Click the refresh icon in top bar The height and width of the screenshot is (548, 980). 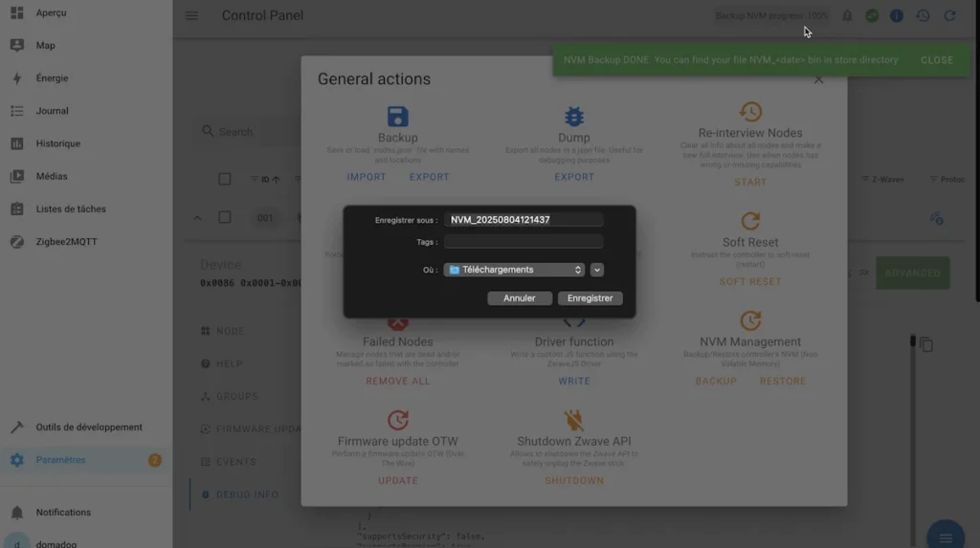949,15
